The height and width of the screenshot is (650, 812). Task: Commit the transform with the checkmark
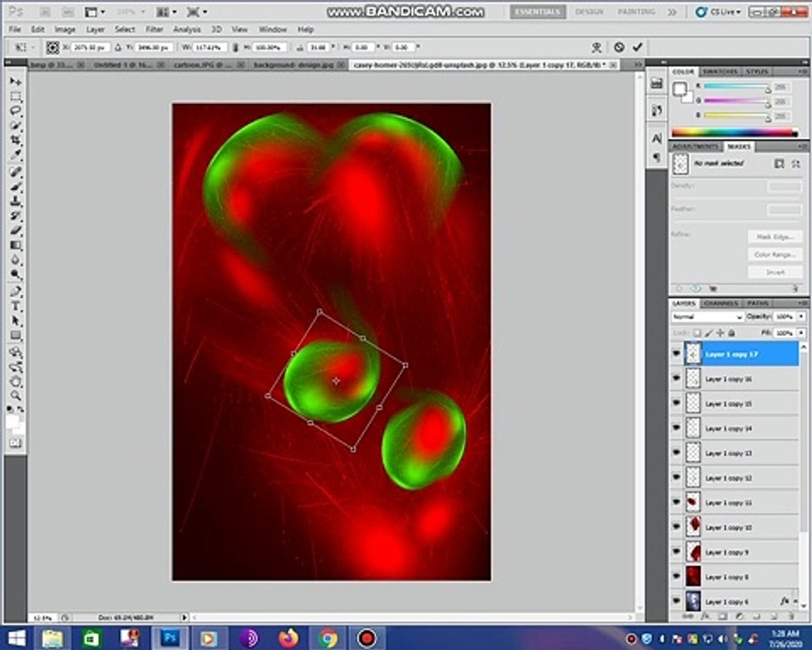638,47
